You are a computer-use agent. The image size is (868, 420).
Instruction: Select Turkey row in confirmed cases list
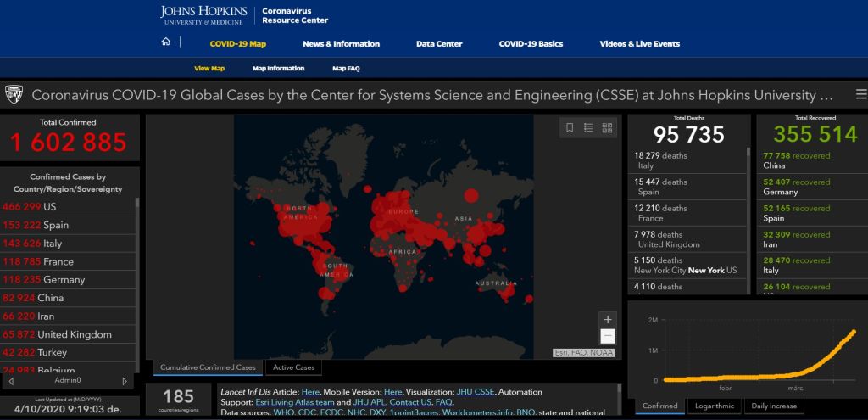[x=68, y=352]
